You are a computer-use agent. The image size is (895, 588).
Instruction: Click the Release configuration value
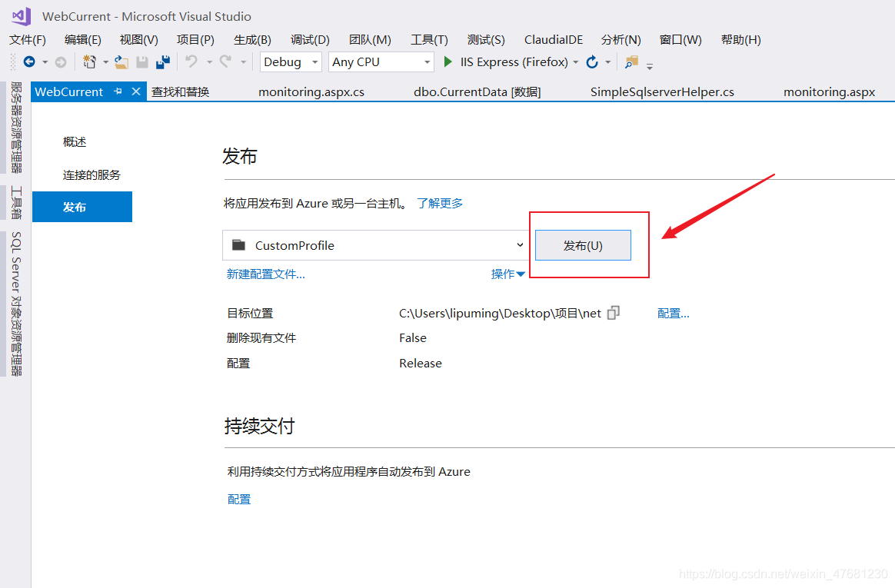tap(420, 364)
